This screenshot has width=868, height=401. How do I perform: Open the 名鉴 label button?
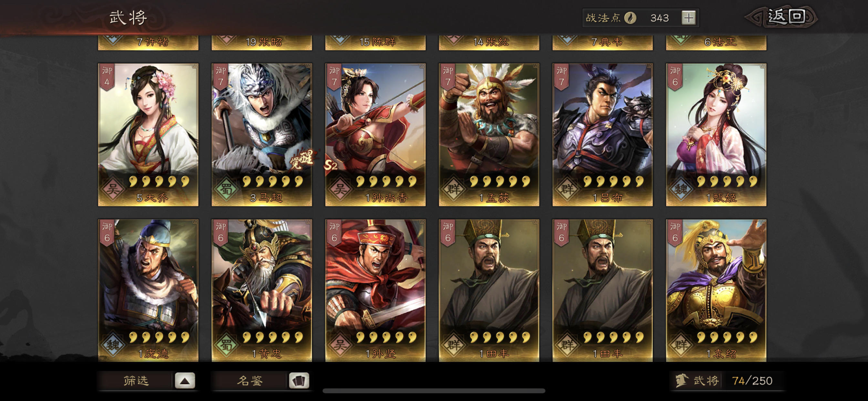[x=250, y=381]
